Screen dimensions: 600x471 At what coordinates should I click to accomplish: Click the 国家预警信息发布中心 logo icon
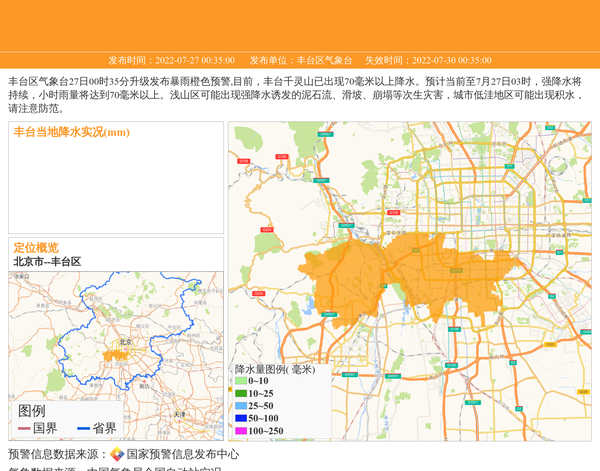click(x=117, y=454)
